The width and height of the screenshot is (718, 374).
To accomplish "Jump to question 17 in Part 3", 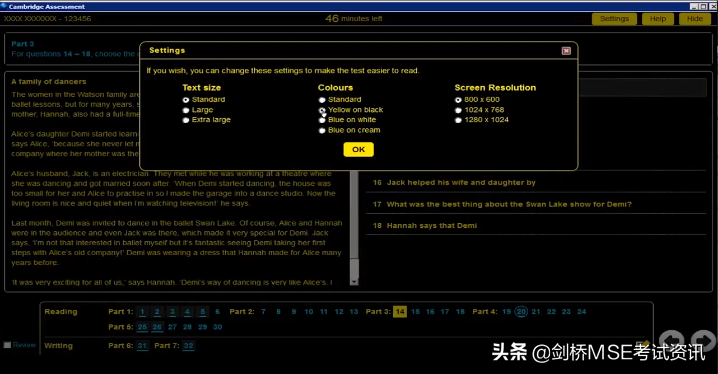I will coord(445,312).
